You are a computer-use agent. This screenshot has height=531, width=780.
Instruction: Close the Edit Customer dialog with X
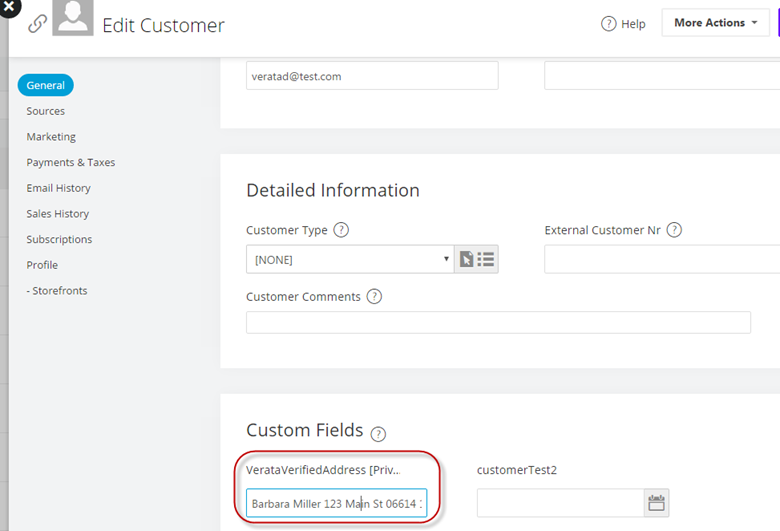click(9, 6)
